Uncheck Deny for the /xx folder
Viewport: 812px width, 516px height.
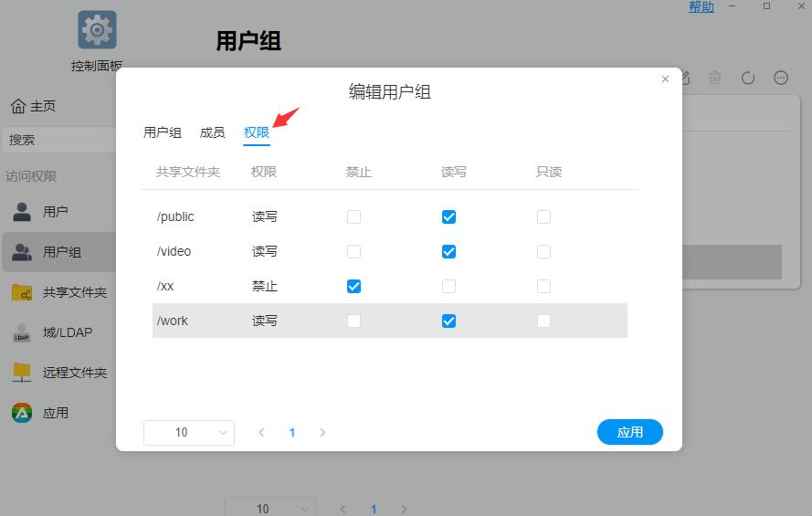(353, 286)
